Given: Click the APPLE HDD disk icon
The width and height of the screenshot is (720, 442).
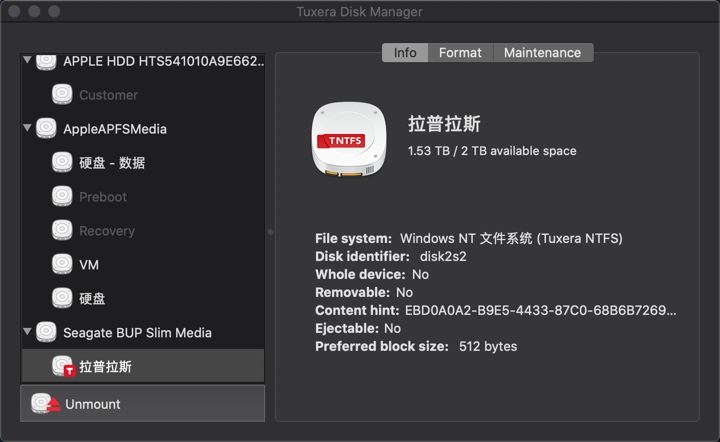Looking at the screenshot, I should [x=46, y=62].
